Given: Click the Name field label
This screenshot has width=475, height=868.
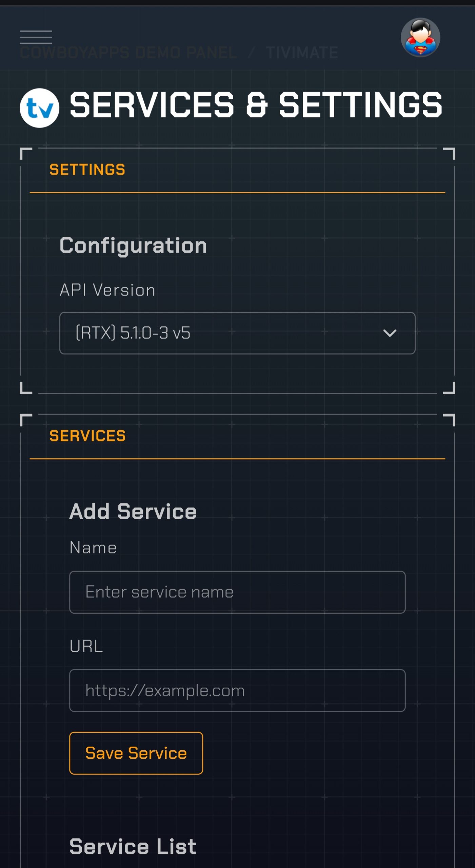Looking at the screenshot, I should coord(93,548).
